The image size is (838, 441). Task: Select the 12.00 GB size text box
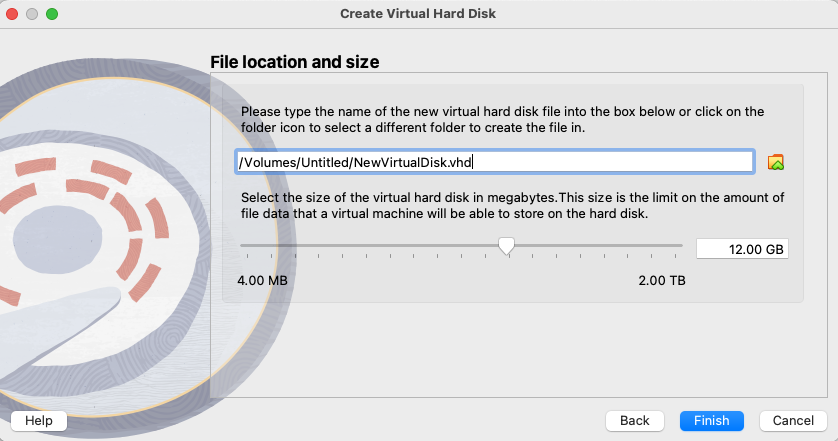tap(742, 249)
